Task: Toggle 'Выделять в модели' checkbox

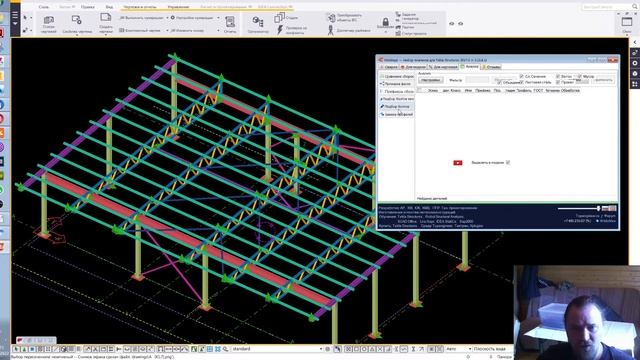Action: [x=508, y=162]
